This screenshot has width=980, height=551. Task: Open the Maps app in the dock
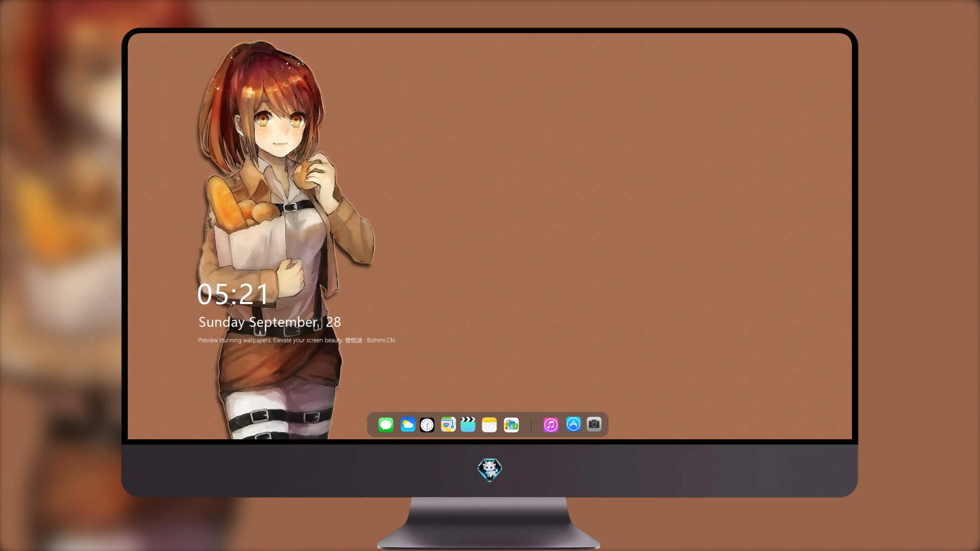(448, 424)
